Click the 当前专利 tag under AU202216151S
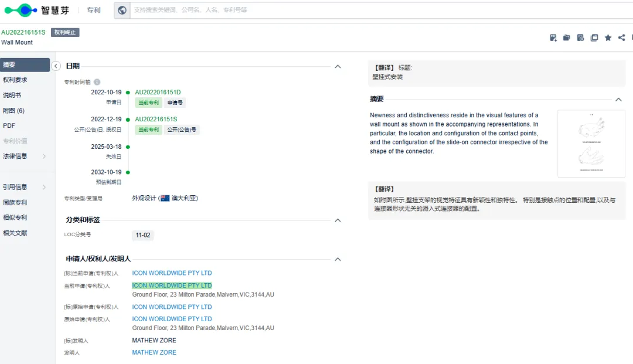The image size is (633, 364). click(148, 130)
